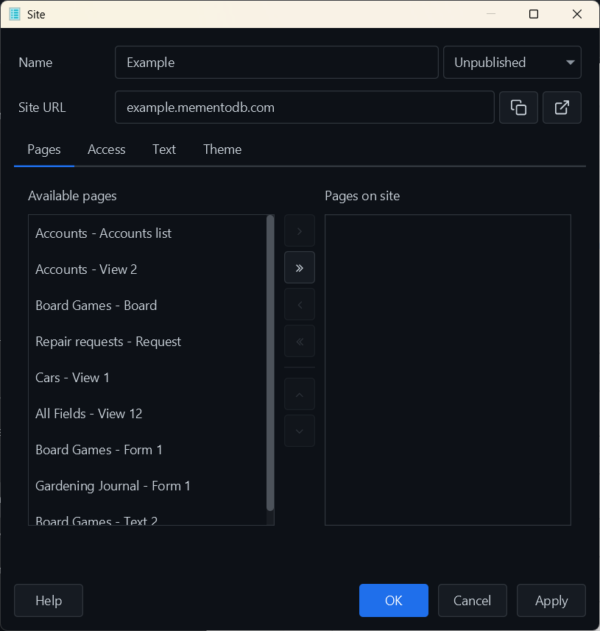Switch to the Text tab
The image size is (600, 631).
[164, 149]
